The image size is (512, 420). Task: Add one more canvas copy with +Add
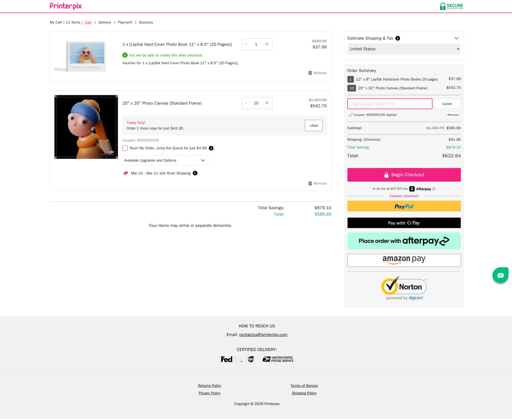[313, 125]
